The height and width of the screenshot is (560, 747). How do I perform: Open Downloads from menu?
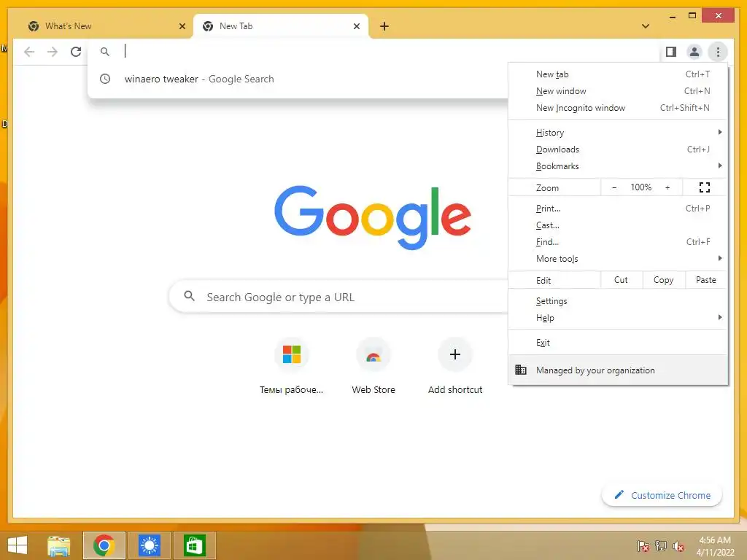coord(618,149)
